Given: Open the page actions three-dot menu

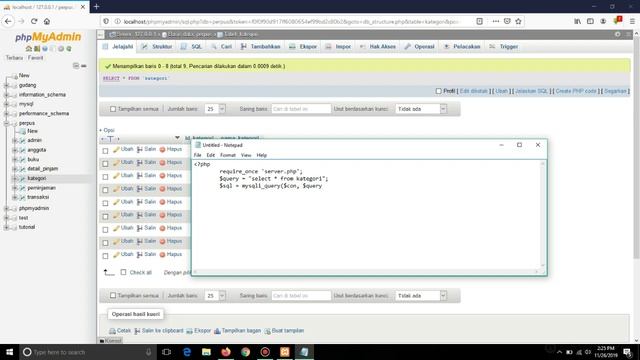Looking at the screenshot, I should pyautogui.click(x=496, y=21).
